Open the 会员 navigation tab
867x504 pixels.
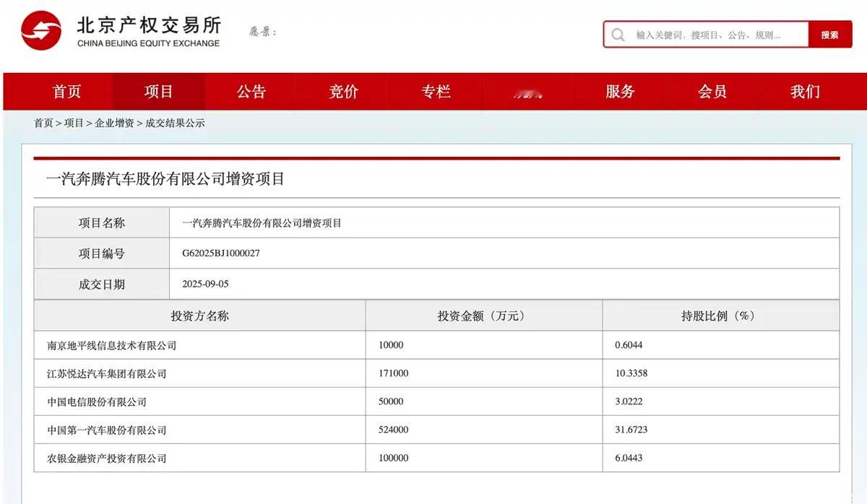tap(712, 92)
